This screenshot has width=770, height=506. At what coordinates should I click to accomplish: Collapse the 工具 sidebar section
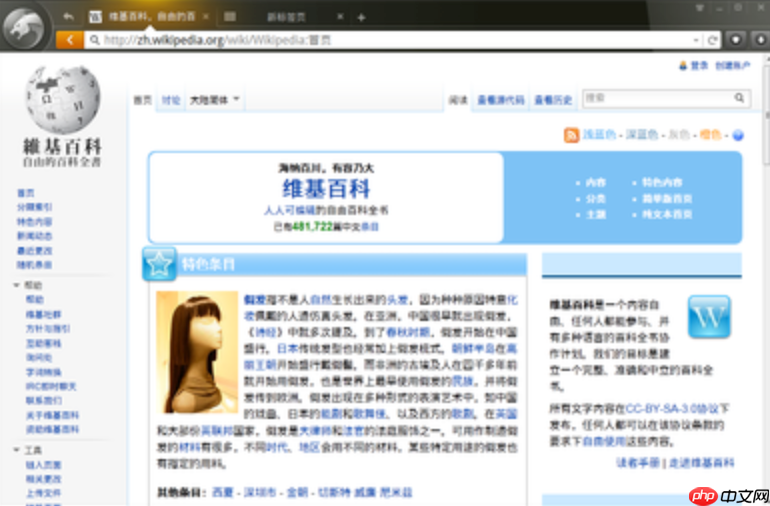pos(16,450)
